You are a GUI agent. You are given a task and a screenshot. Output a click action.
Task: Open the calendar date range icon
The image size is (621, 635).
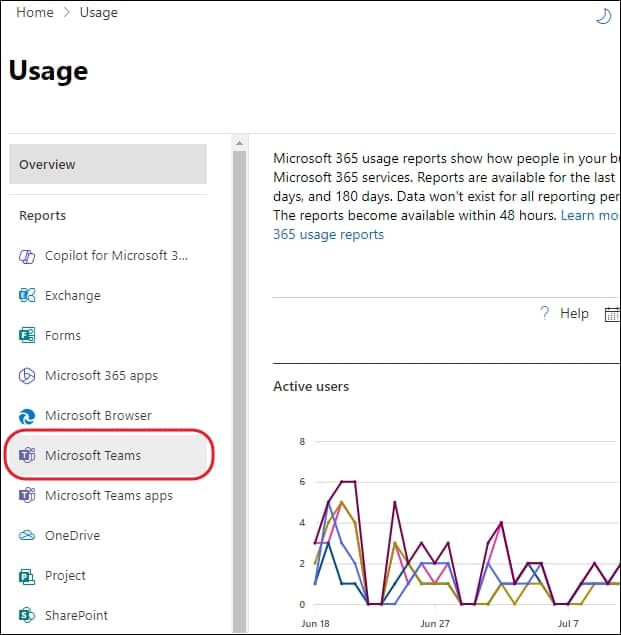click(x=612, y=314)
